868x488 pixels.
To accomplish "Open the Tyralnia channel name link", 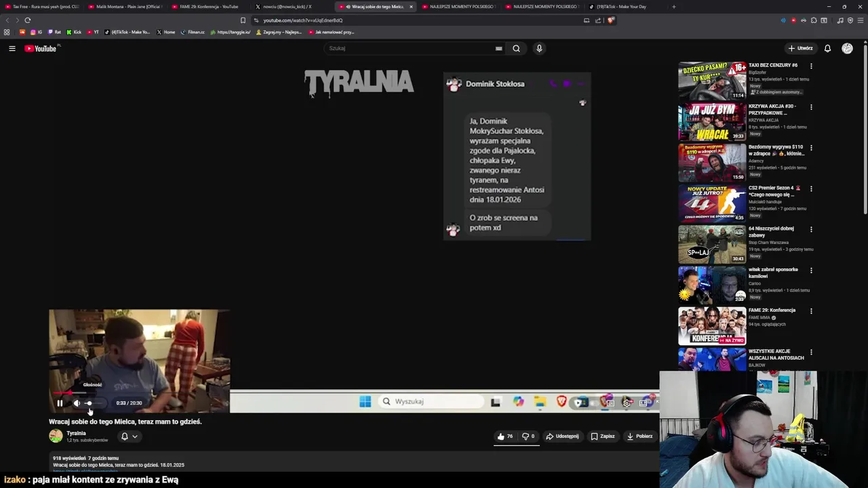I will (x=76, y=433).
